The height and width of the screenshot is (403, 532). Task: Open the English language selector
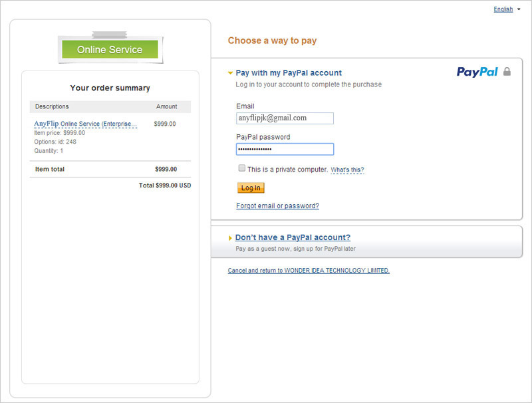tap(503, 9)
